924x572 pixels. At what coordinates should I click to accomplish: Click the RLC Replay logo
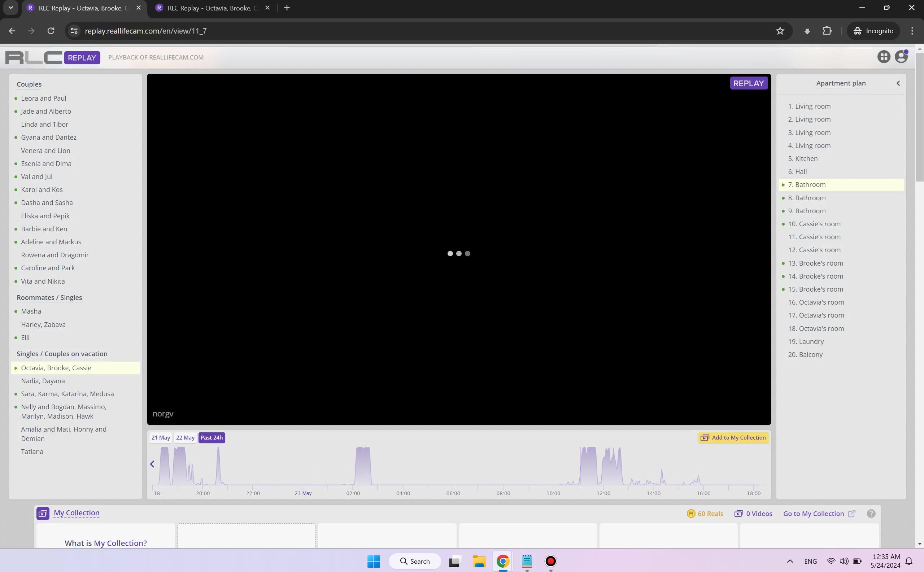coord(53,57)
